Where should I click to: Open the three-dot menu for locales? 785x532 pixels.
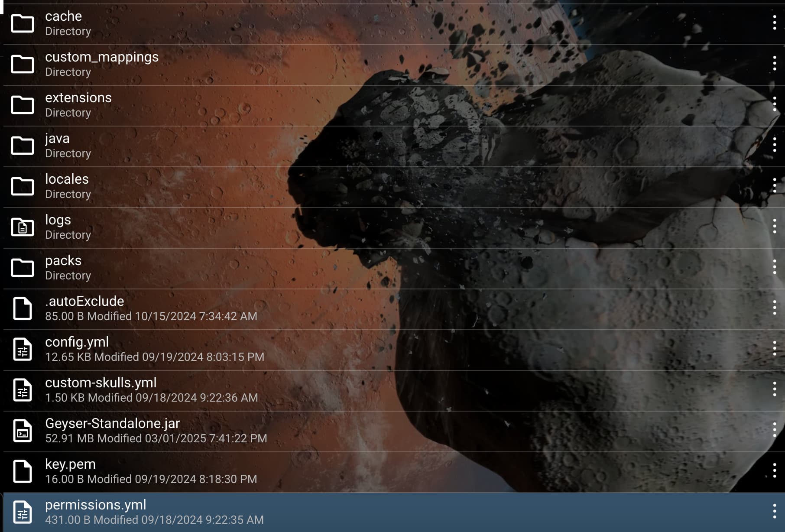[x=775, y=185]
